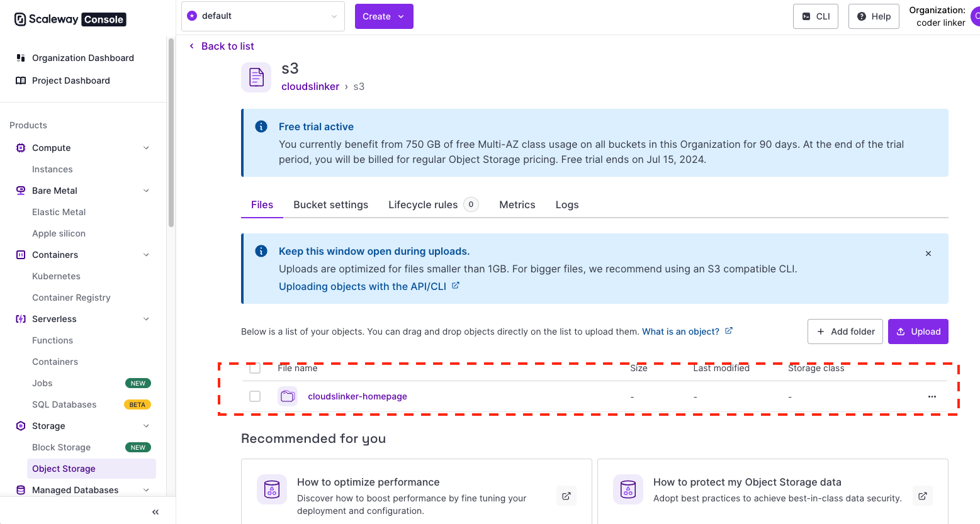This screenshot has height=524, width=980.
Task: Collapse the Bare Metal section chevron
Action: (146, 191)
